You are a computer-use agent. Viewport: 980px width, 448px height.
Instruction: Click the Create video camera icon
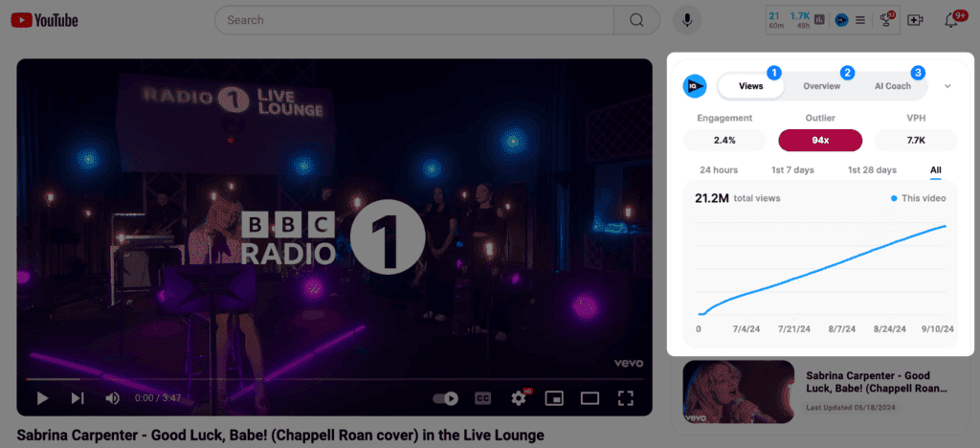click(915, 20)
